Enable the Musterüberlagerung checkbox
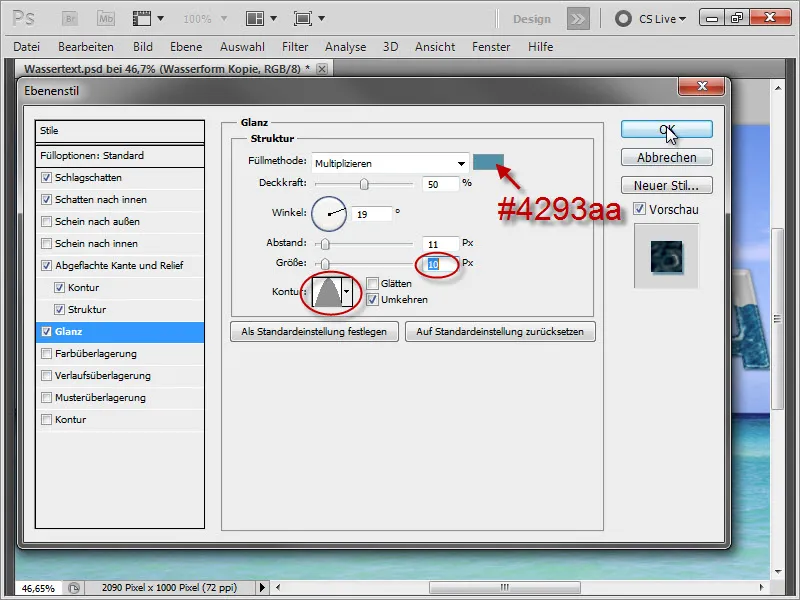The width and height of the screenshot is (800, 600). coord(46,397)
